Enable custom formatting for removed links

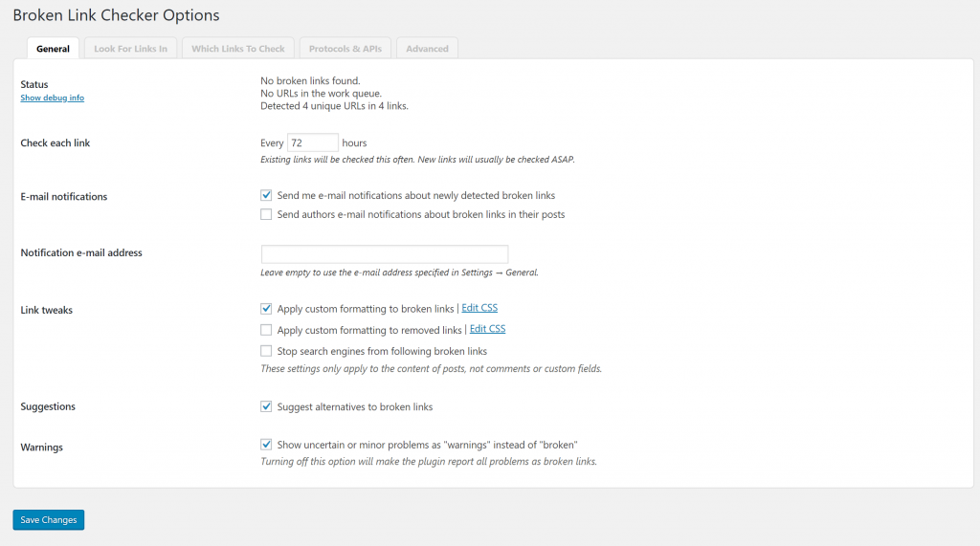click(x=266, y=330)
